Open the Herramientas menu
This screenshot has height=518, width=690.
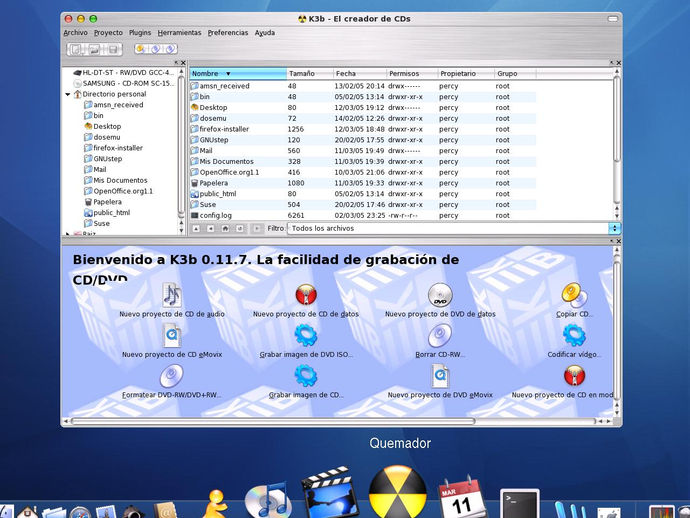click(x=179, y=33)
